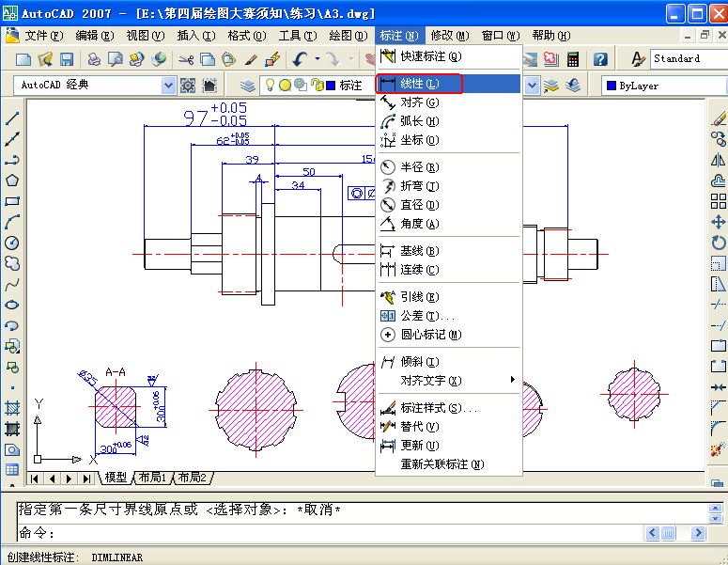The image size is (728, 565).
Task: Open the calculator icon
Action: pos(573,59)
